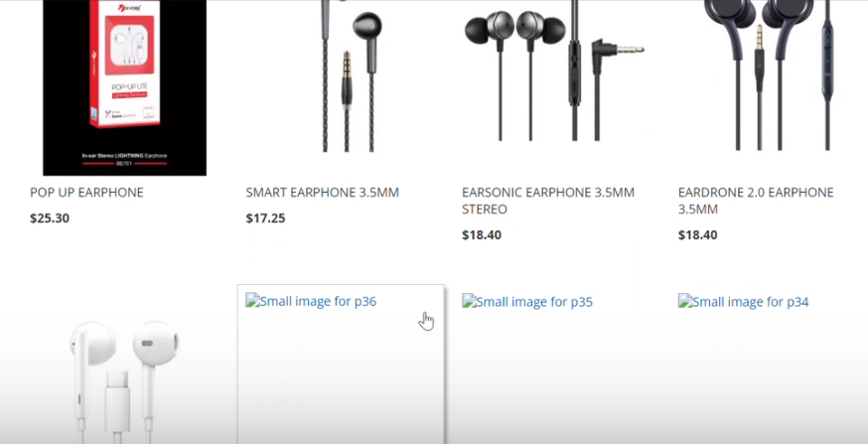Open the POP UP EARPHONE title link
Image resolution: width=868 pixels, height=444 pixels.
87,192
